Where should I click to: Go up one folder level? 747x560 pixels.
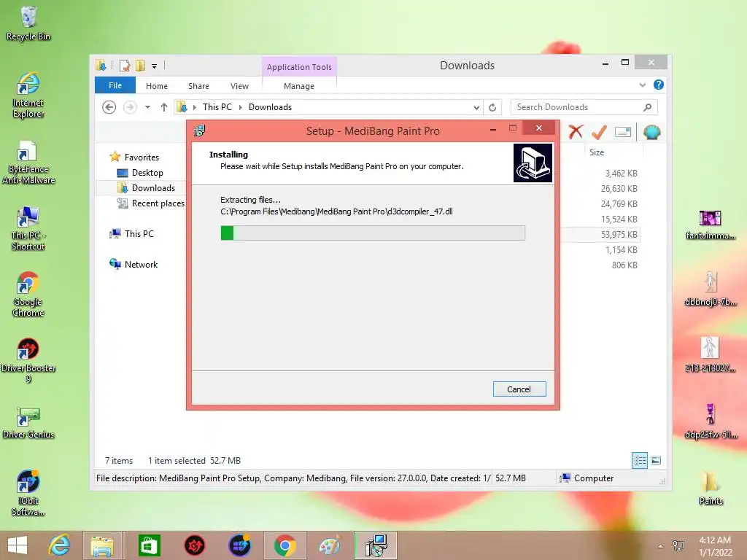164,107
